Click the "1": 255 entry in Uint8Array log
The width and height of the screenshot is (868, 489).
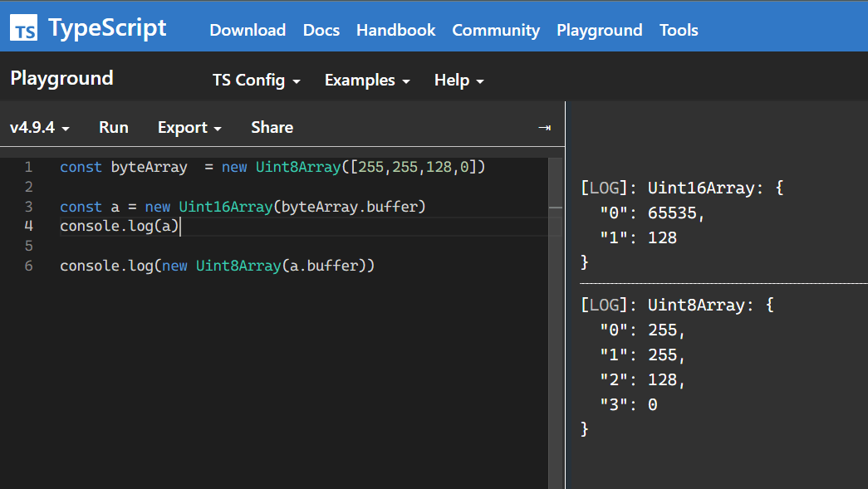click(642, 355)
